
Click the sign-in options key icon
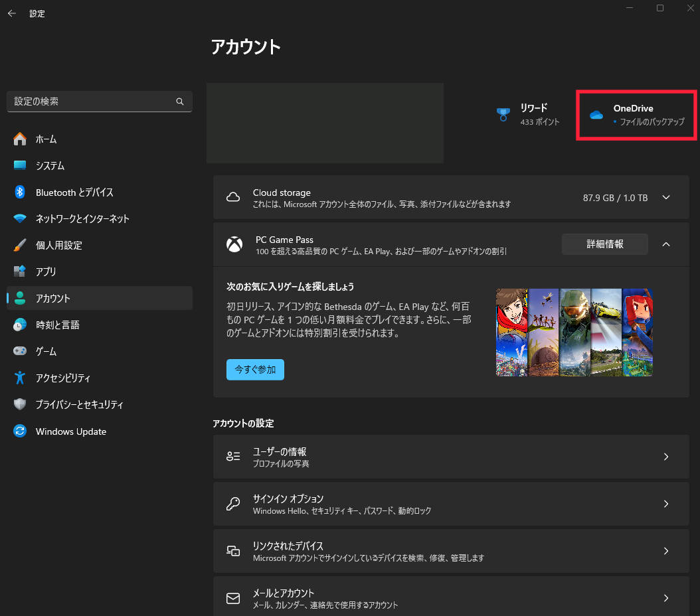(x=233, y=504)
